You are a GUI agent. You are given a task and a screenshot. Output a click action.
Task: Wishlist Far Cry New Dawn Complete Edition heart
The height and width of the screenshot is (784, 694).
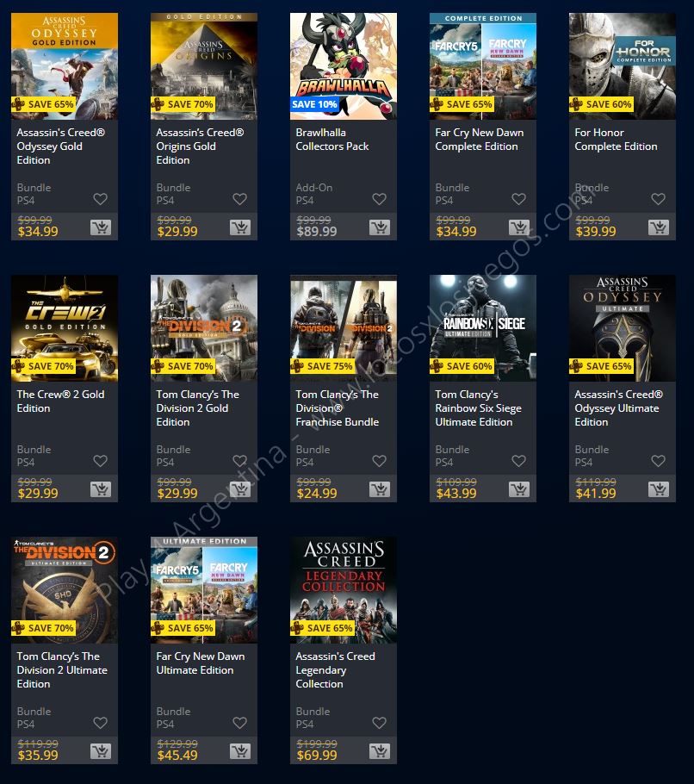(x=518, y=199)
